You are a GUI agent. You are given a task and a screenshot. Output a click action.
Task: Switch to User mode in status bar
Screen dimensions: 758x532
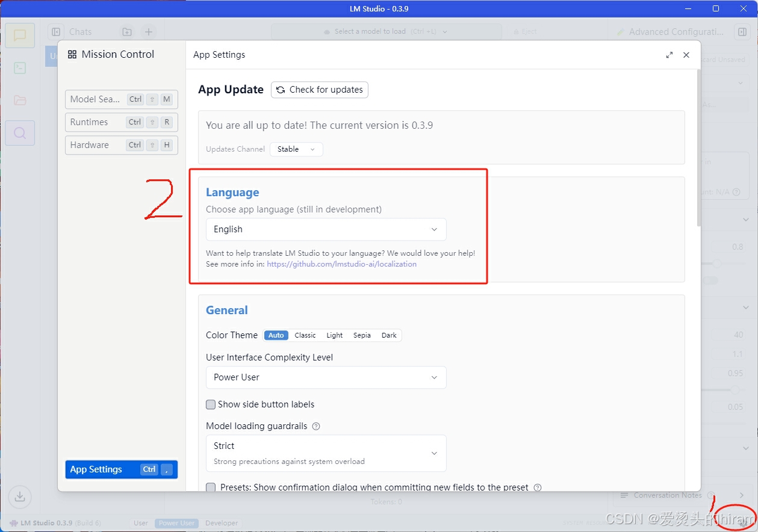(141, 523)
